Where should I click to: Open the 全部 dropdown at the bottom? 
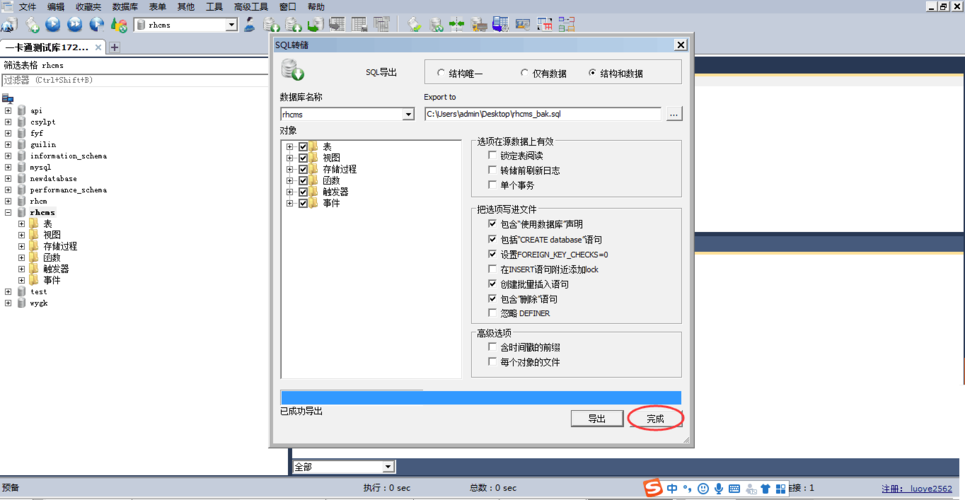click(388, 467)
